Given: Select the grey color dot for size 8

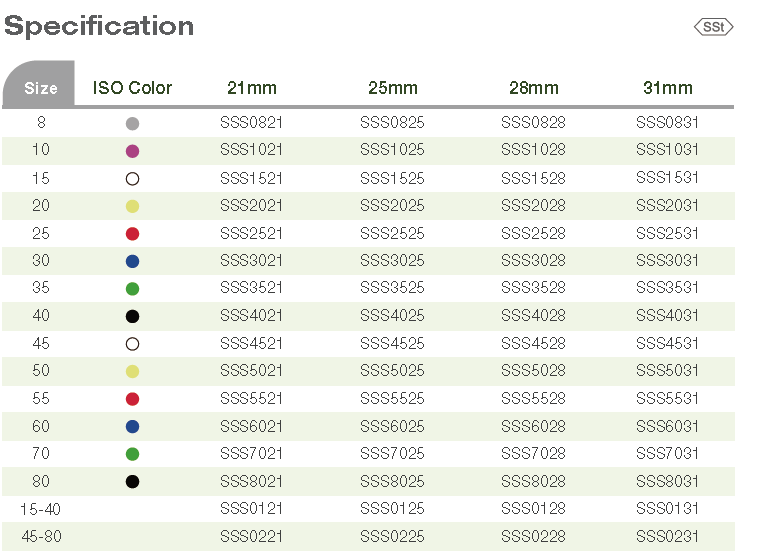Looking at the screenshot, I should (132, 124).
